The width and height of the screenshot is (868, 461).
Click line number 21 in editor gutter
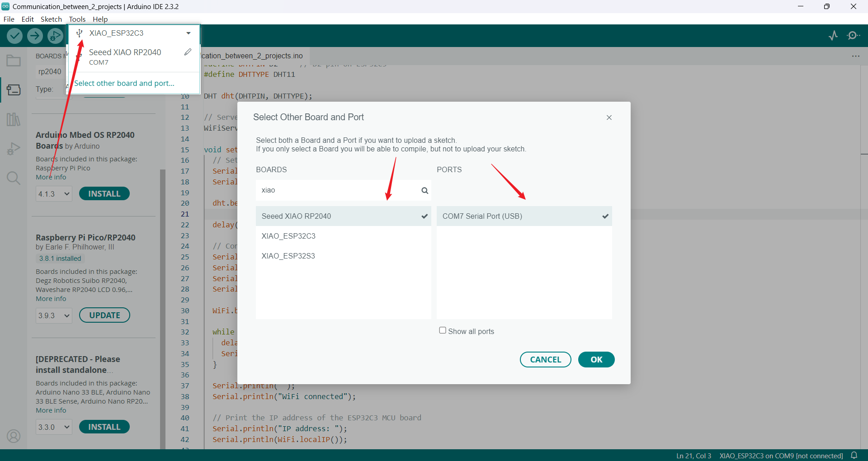tap(185, 214)
